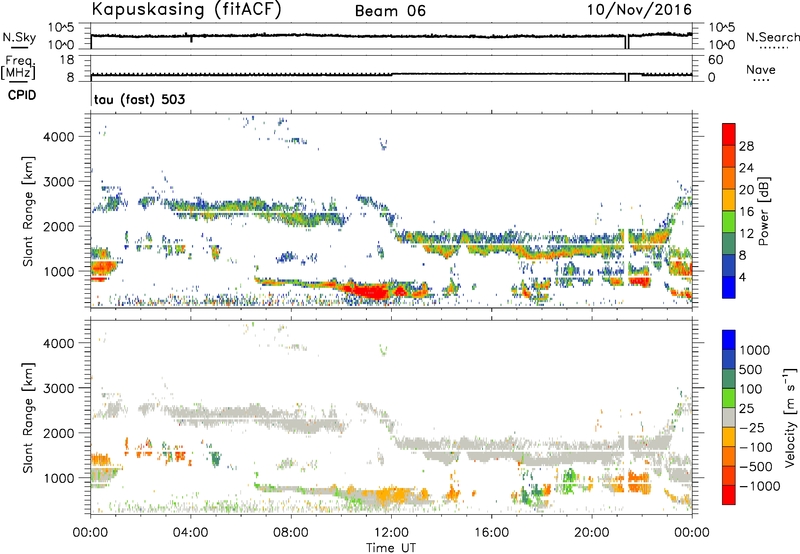Viewport: 800px width, 554px height.
Task: Click the Velocity [m s⁻¹] colorbar title
Action: click(x=790, y=417)
